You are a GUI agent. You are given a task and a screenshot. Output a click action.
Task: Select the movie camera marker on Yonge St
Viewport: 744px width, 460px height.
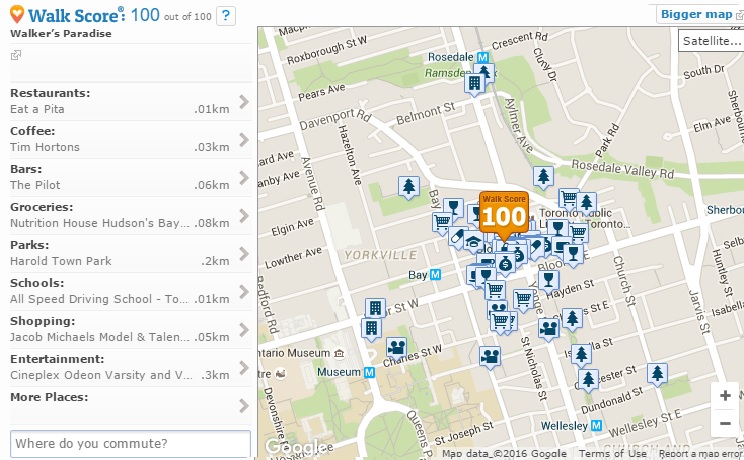pyautogui.click(x=549, y=328)
